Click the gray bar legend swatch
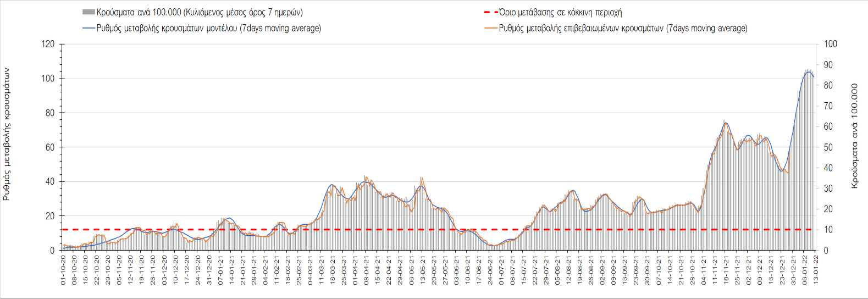The image size is (868, 299). tap(89, 12)
